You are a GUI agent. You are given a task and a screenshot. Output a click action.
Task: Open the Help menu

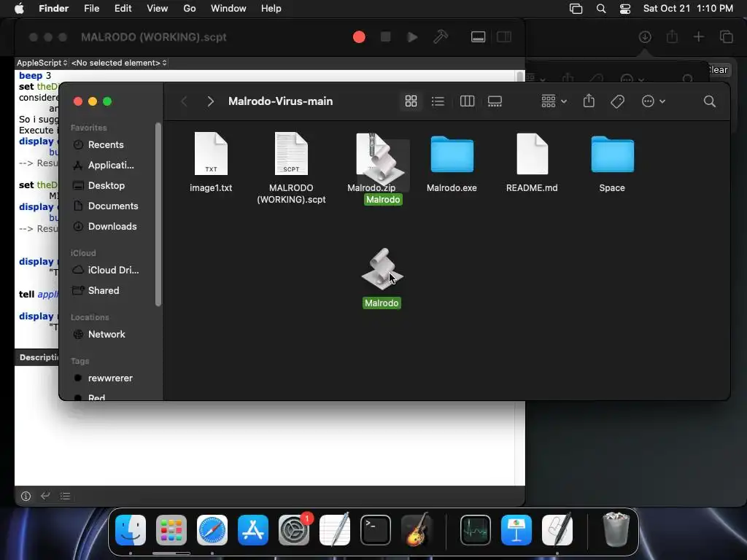(271, 9)
